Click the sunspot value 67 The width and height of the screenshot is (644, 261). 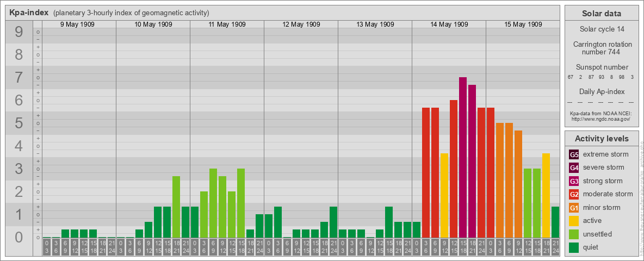pos(570,78)
